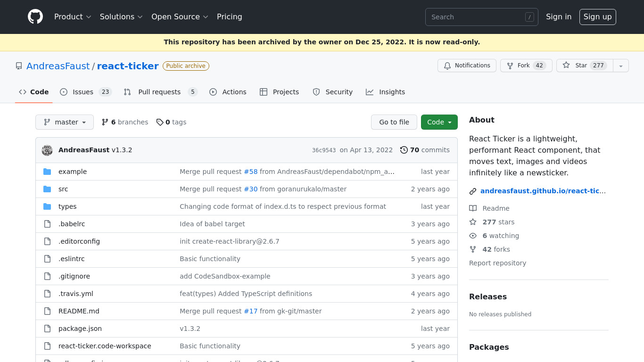Click the Report repository link
644x362 pixels.
click(x=497, y=263)
